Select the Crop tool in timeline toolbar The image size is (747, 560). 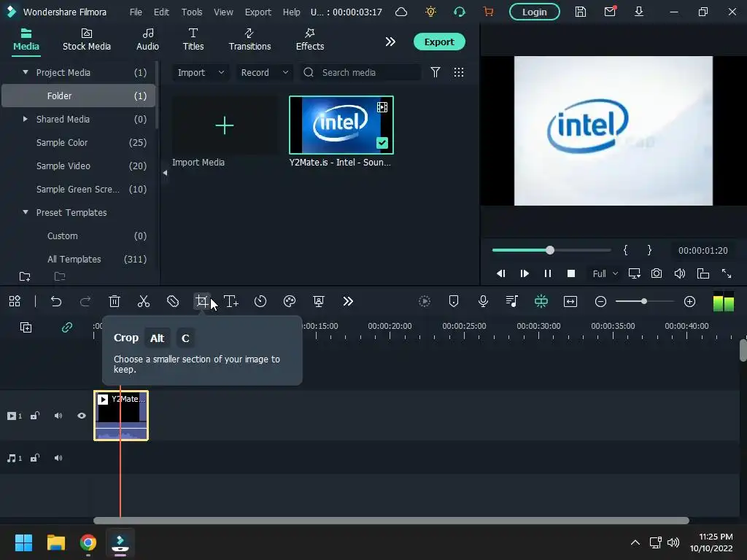[202, 301]
